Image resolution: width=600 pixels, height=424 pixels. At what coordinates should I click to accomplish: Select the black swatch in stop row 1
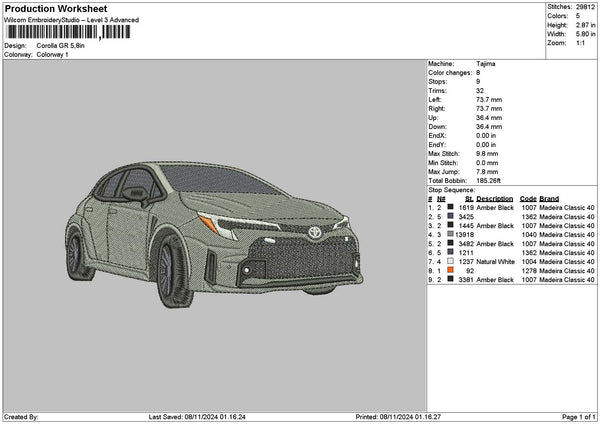tap(450, 207)
